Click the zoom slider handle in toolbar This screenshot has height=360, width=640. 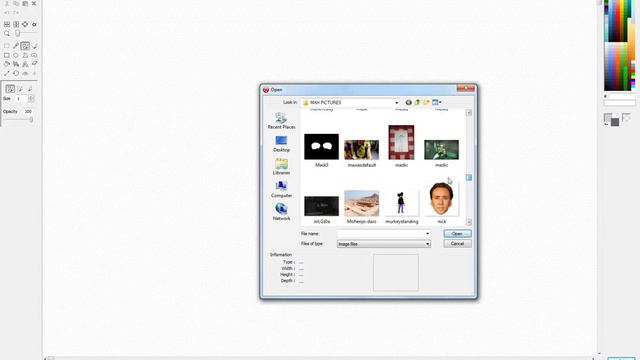click(18, 33)
